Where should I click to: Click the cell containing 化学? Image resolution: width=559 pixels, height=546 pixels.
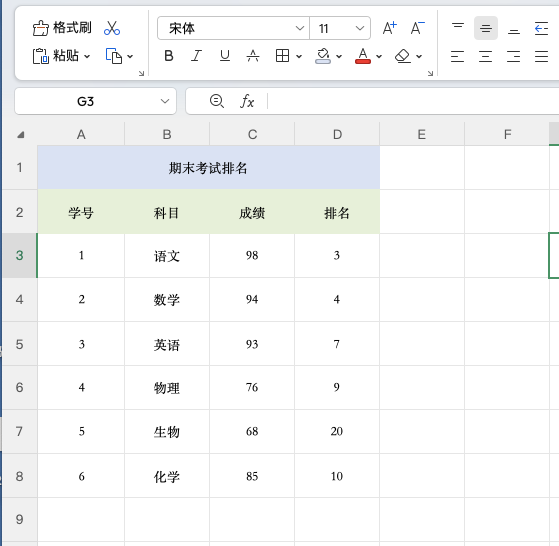(167, 476)
